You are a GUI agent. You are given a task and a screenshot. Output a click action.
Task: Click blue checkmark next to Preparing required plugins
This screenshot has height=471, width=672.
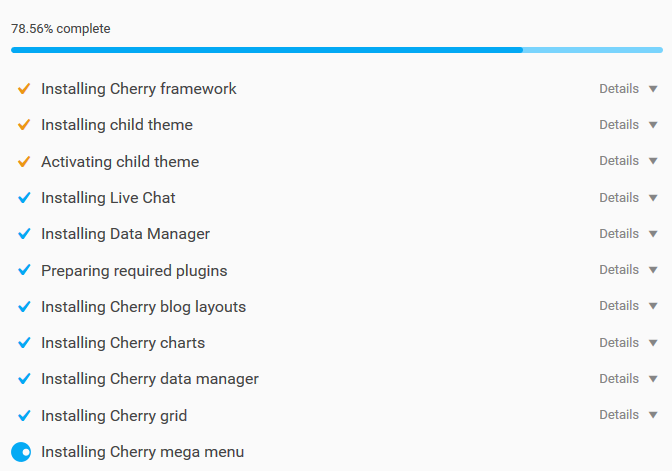(24, 270)
